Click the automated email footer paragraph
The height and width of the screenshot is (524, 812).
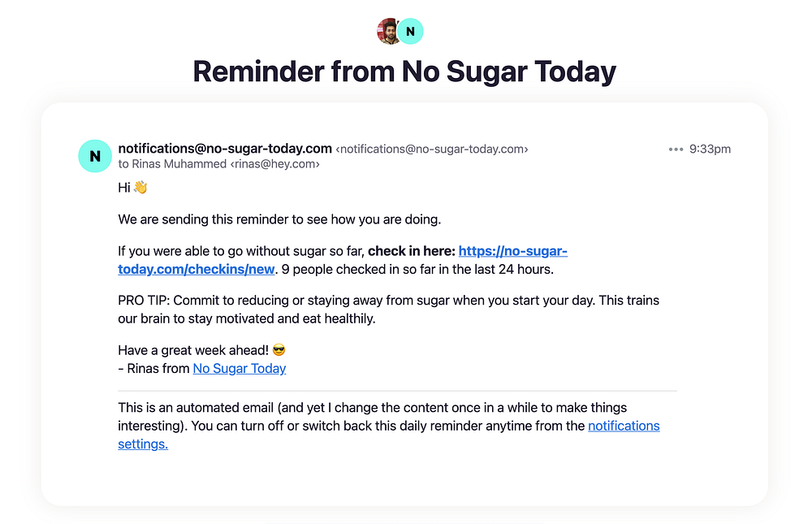tap(349, 417)
